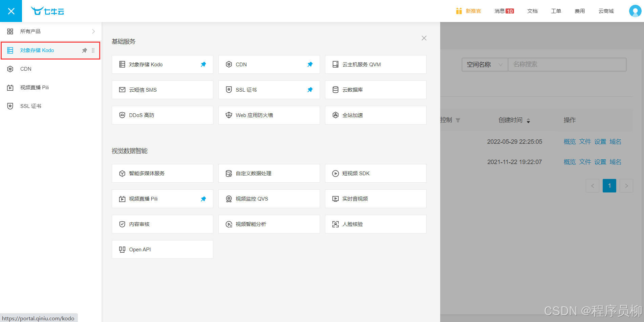Click 设置 for the 2022-05-29 bucket
644x322 pixels.
(x=600, y=142)
